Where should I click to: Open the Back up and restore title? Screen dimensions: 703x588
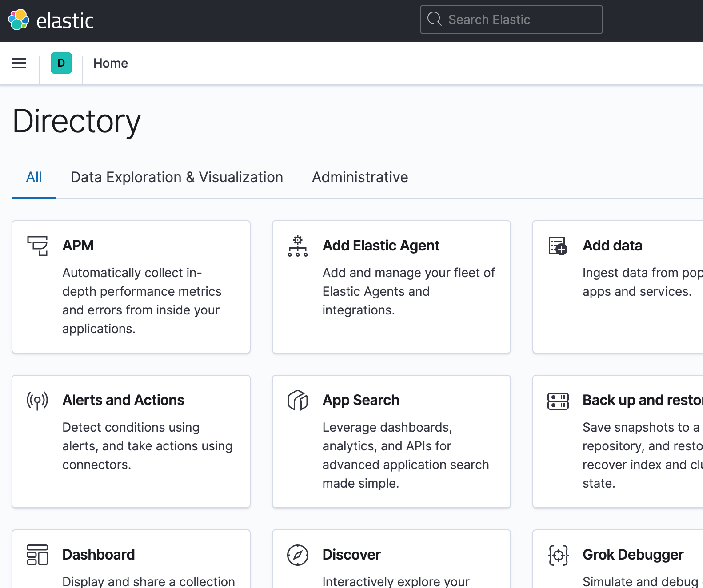[643, 400]
